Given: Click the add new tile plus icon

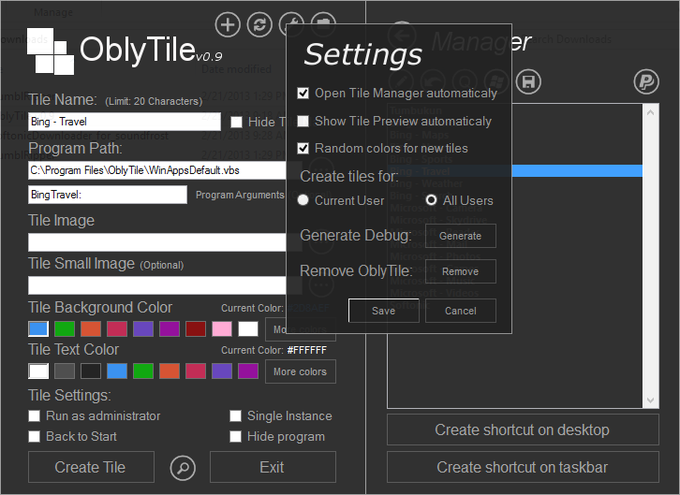Looking at the screenshot, I should [228, 25].
